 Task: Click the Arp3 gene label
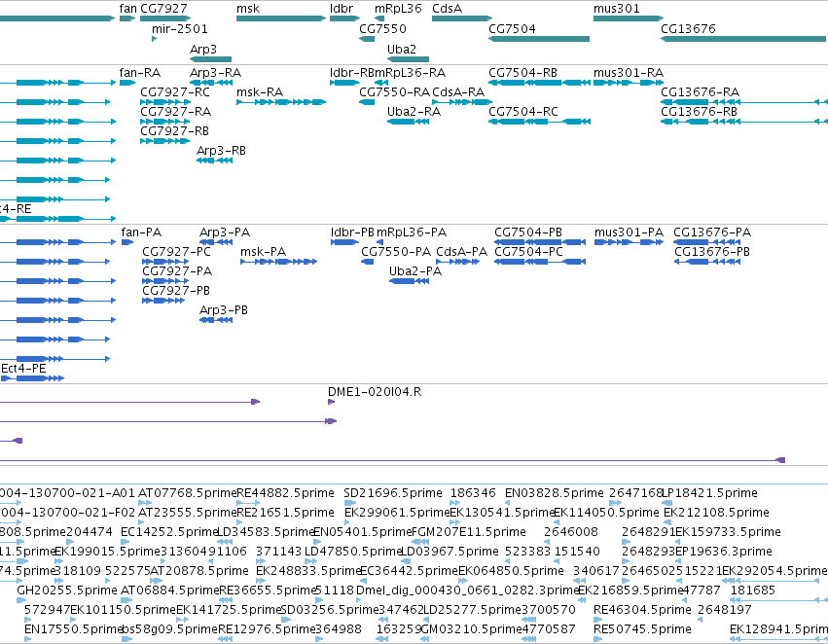203,49
